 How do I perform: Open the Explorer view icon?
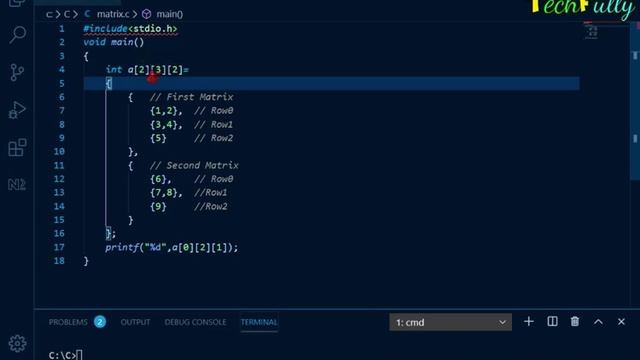click(x=17, y=3)
